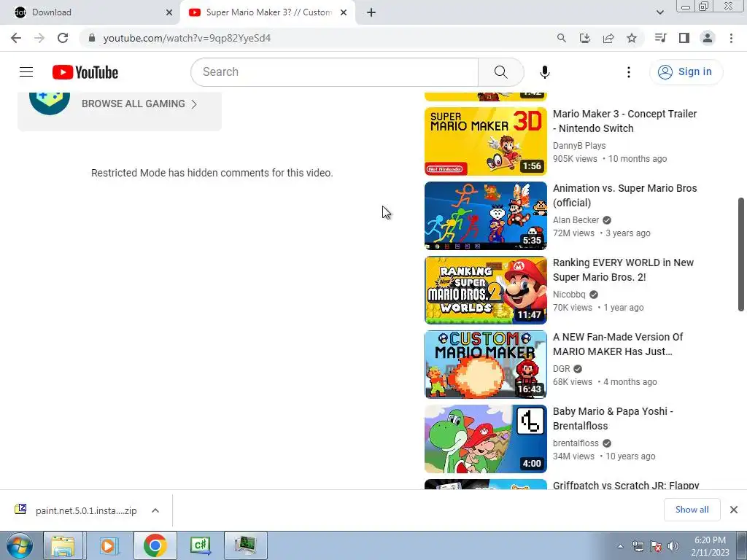Open Chrome's three-dot menu

tap(731, 38)
